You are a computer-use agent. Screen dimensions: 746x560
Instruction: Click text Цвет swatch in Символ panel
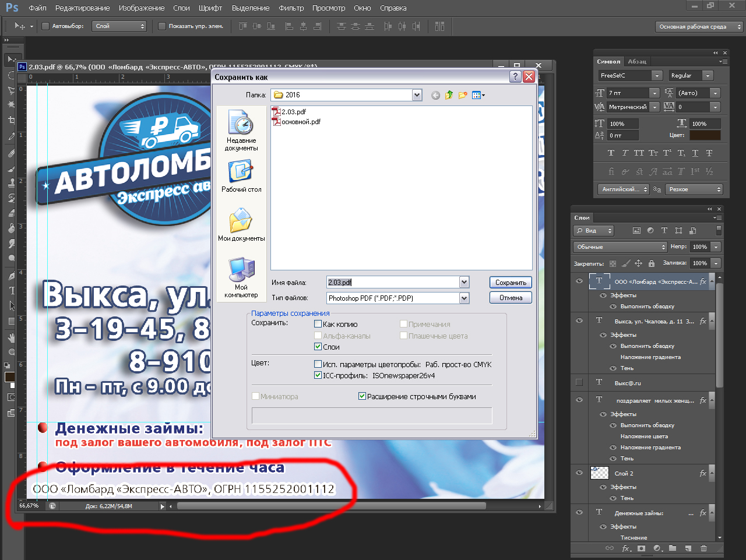point(705,135)
